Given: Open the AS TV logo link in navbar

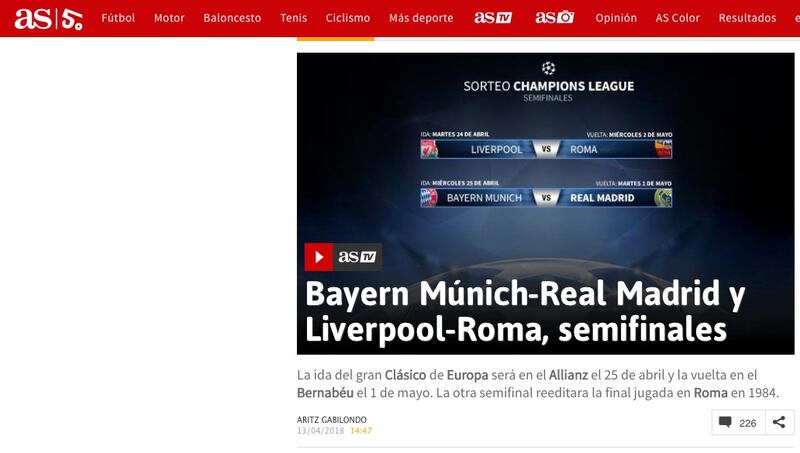Looking at the screenshot, I should (493, 18).
